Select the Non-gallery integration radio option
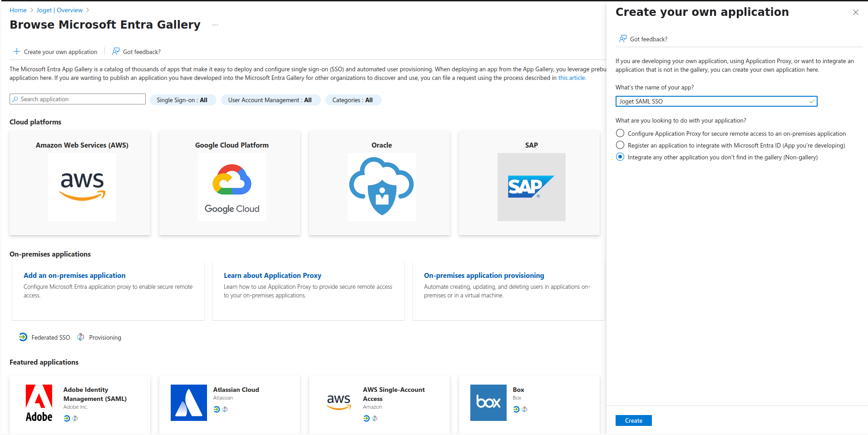868x435 pixels. click(x=620, y=157)
